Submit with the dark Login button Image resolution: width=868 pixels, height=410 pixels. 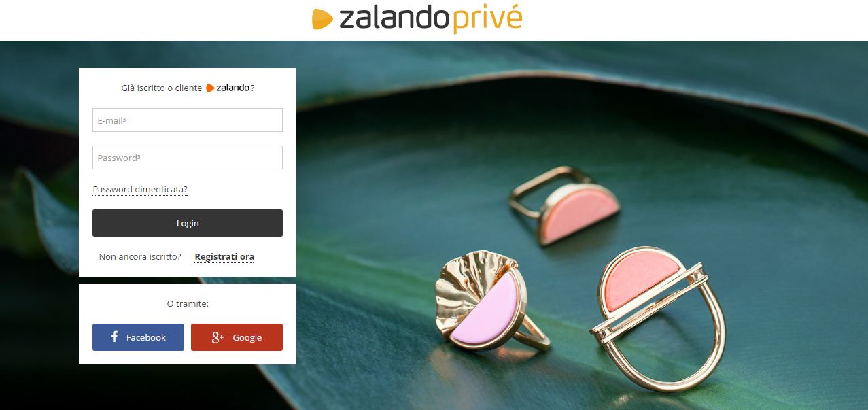click(x=188, y=223)
